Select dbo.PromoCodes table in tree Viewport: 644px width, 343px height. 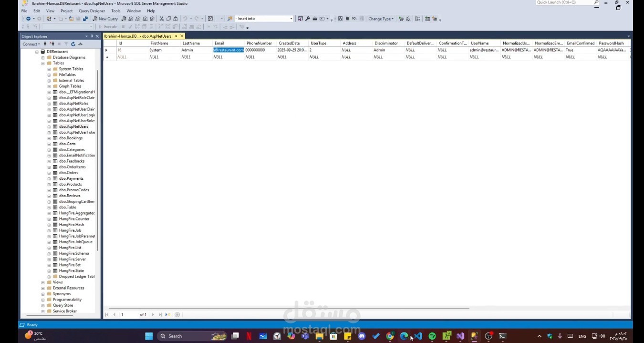[x=74, y=190]
